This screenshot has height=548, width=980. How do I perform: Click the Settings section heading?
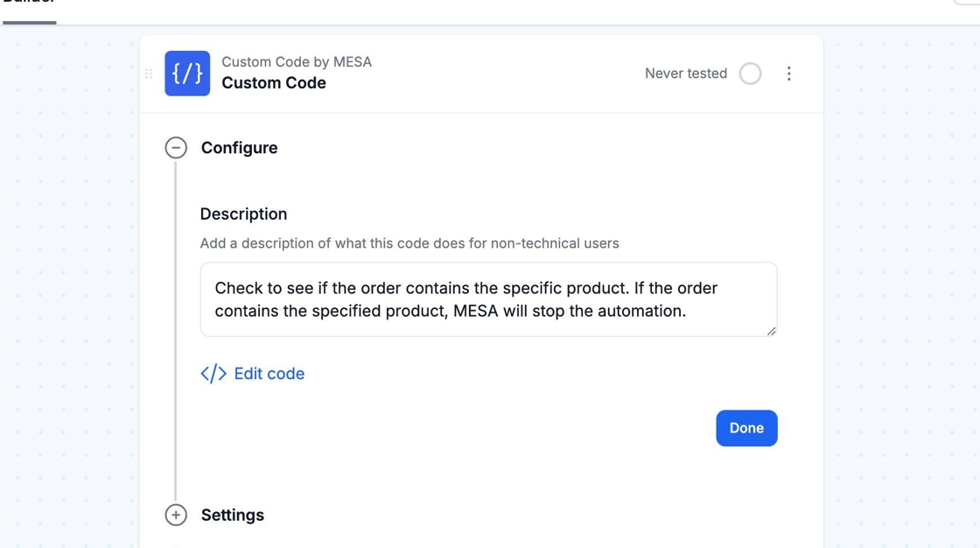[233, 515]
